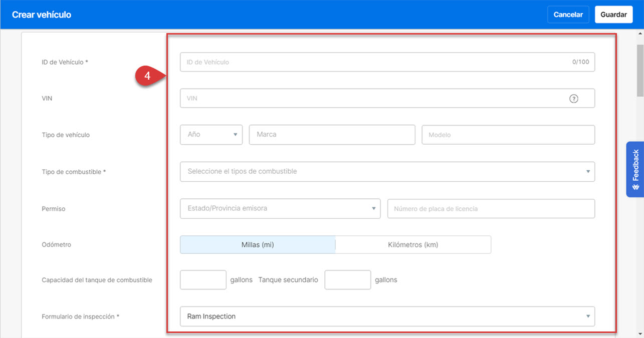Click the Tipo de combustible label
This screenshot has height=338, width=644.
(74, 172)
